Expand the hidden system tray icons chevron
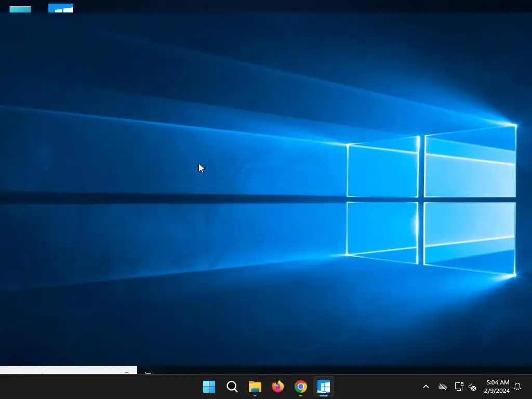Screen dimensions: 532x399 (426, 387)
